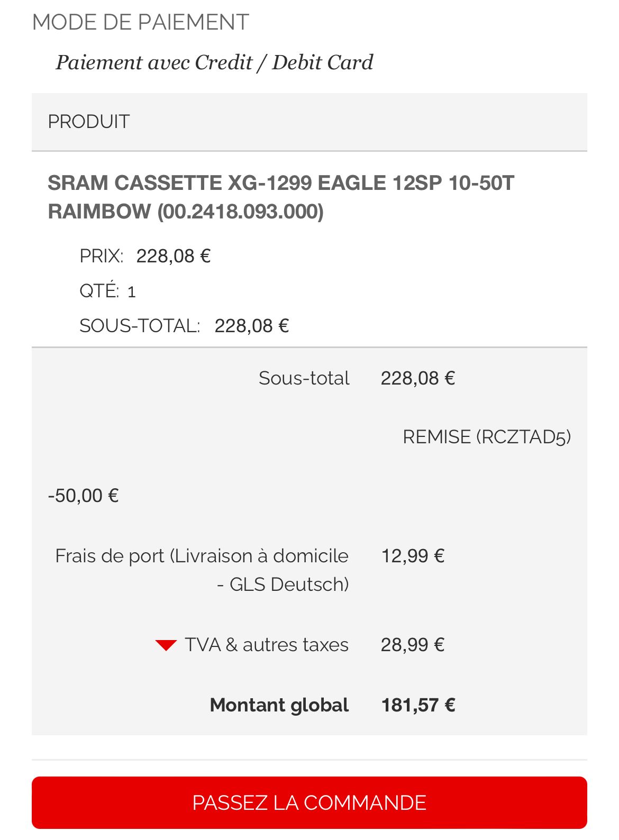Viewport: 619px width, 840px height.
Task: Click the 181,57 € grand total
Action: pos(418,705)
